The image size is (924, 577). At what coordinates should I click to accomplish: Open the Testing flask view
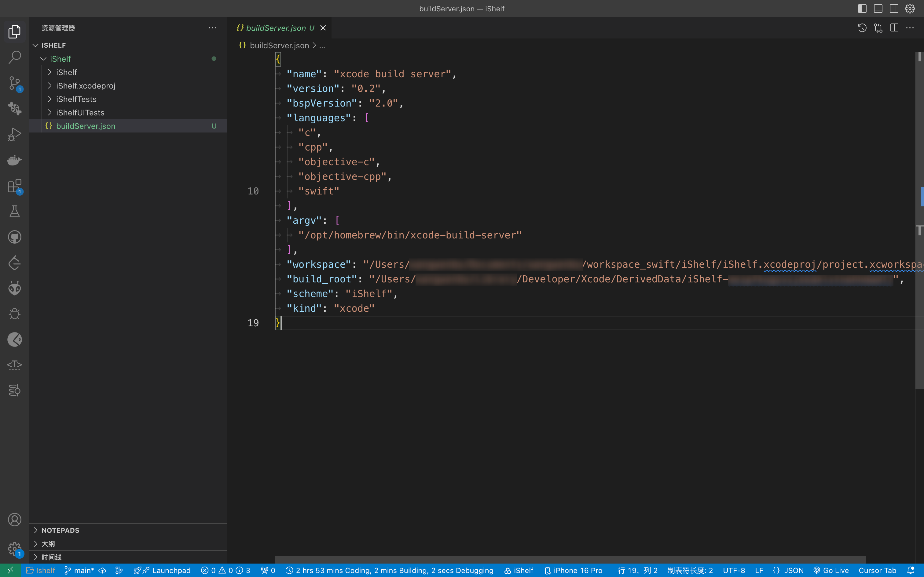(x=14, y=211)
